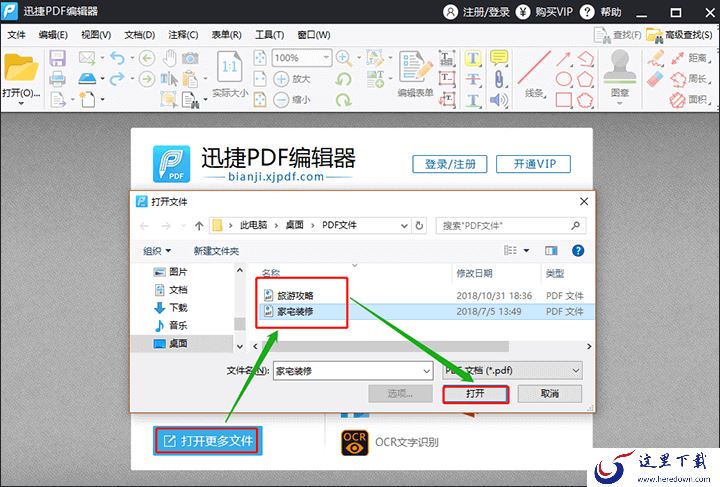The height and width of the screenshot is (487, 720).
Task: Select the Area 面积 measure tool
Action: click(689, 100)
